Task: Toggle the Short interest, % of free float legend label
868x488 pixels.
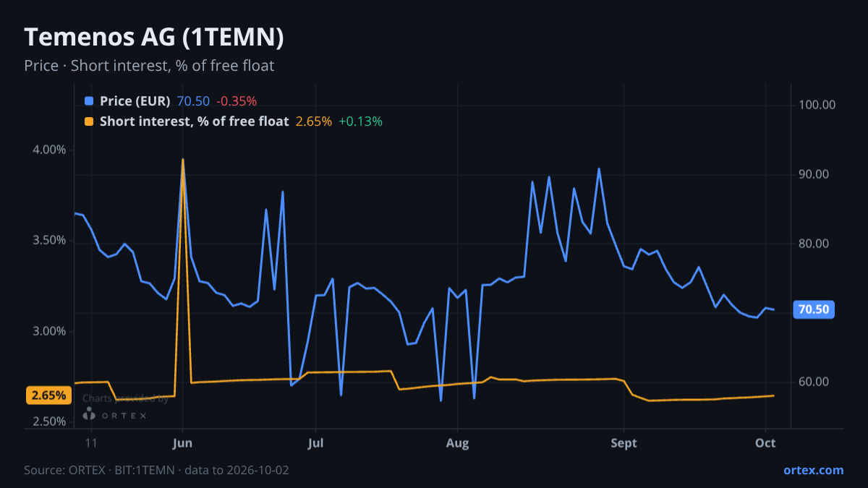Action: (x=195, y=121)
